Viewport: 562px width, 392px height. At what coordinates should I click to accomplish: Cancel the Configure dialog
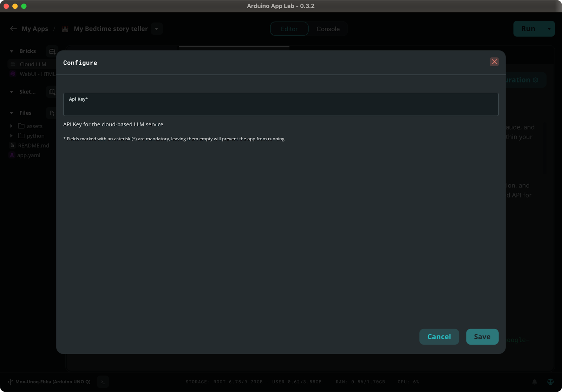[439, 337]
